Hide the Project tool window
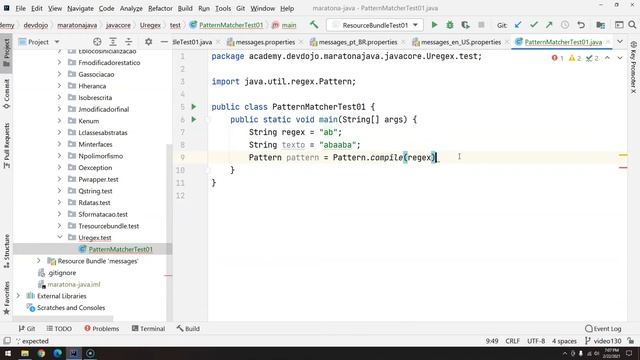Image resolution: width=640 pixels, height=360 pixels. coord(164,42)
